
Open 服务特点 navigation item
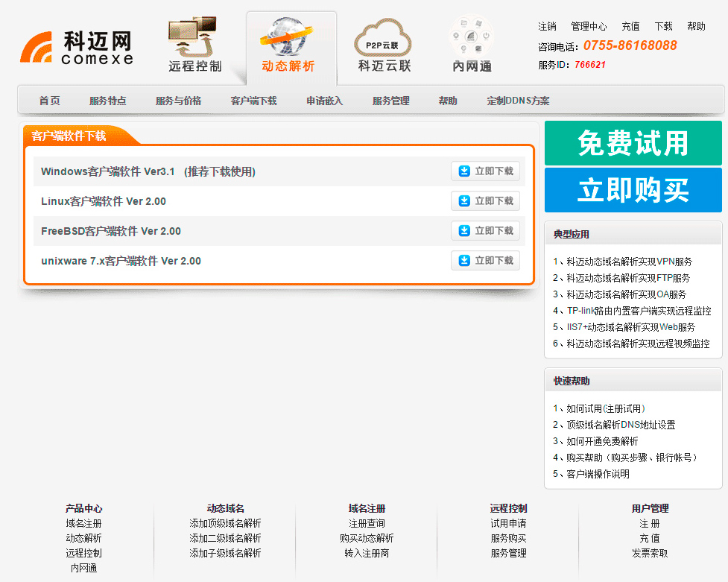tap(108, 101)
